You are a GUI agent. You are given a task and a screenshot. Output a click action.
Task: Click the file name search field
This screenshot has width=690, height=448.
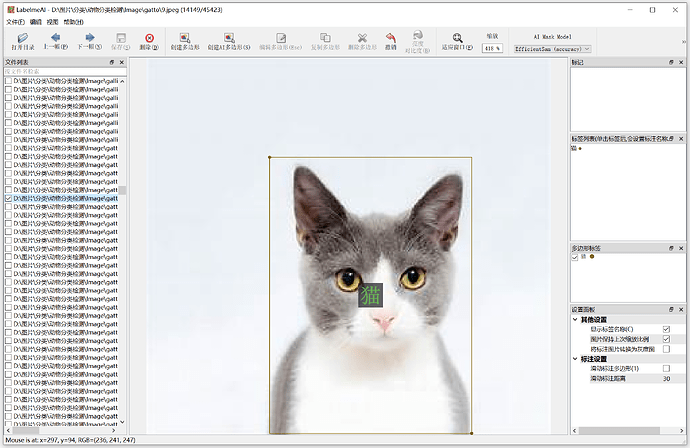(x=65, y=71)
